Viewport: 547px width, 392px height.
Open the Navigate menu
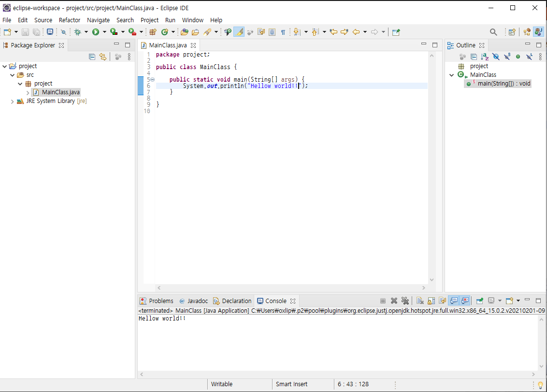pos(99,20)
